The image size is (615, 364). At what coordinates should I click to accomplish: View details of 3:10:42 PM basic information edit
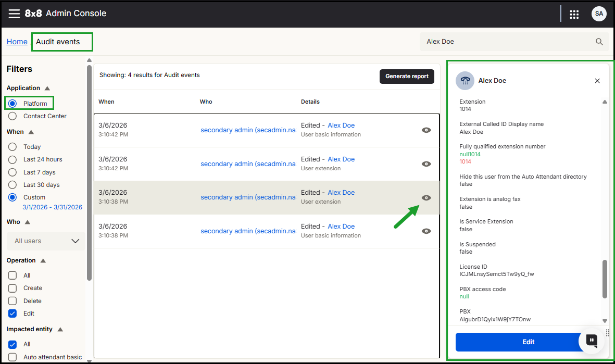click(426, 130)
